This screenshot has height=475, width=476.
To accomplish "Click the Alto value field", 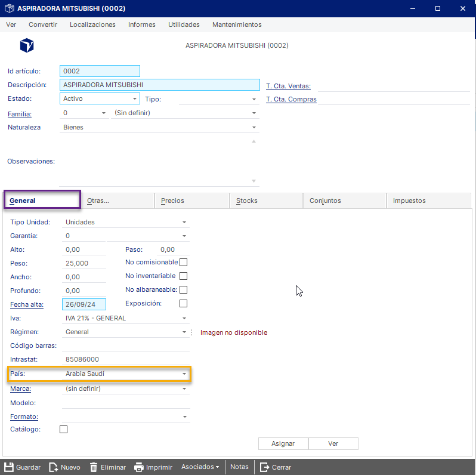I will click(x=84, y=249).
